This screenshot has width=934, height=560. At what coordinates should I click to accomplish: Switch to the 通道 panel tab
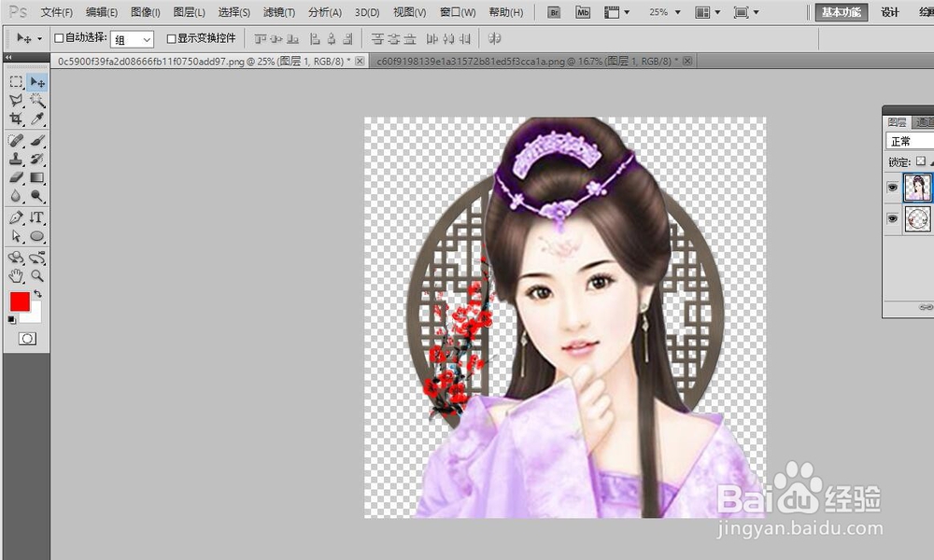pos(924,122)
